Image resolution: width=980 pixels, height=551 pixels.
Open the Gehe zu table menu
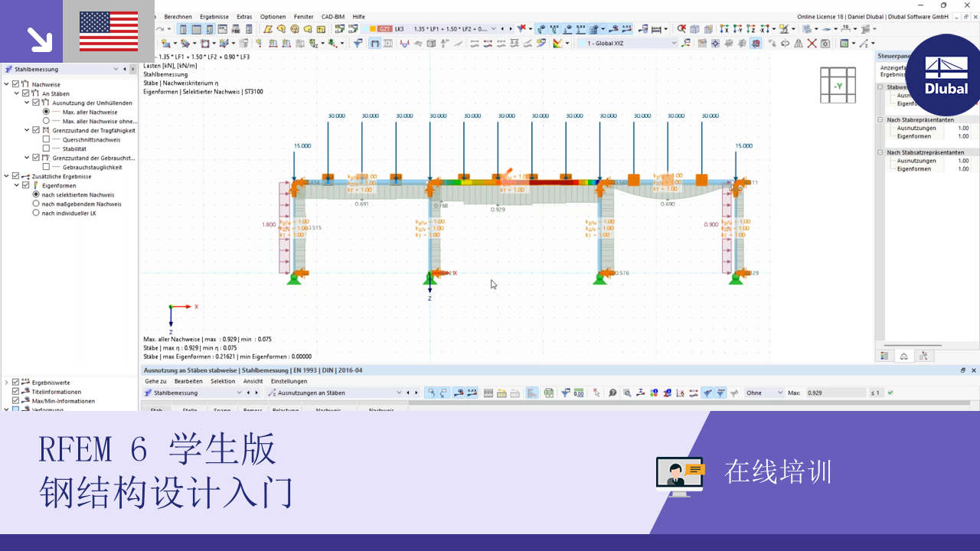coord(155,381)
